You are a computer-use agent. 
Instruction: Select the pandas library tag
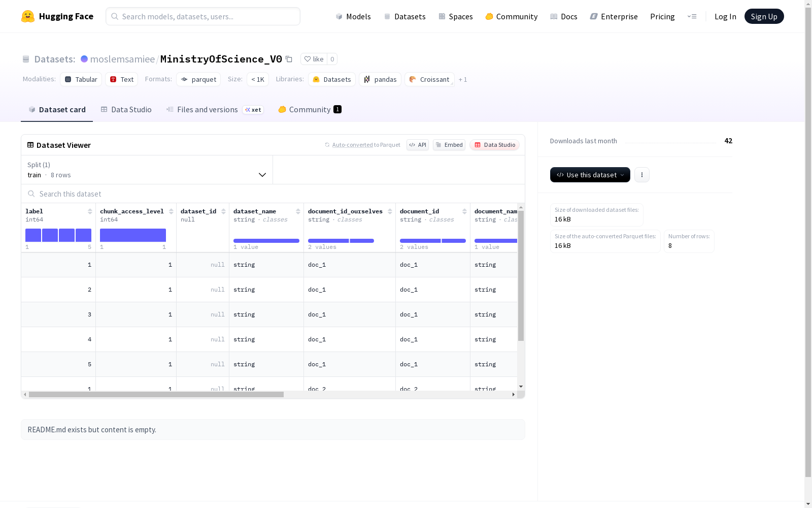pyautogui.click(x=380, y=79)
